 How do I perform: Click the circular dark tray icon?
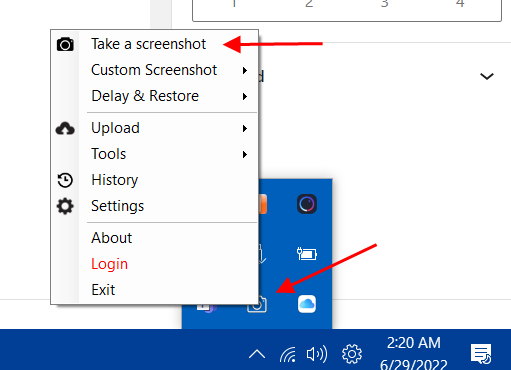click(x=307, y=204)
